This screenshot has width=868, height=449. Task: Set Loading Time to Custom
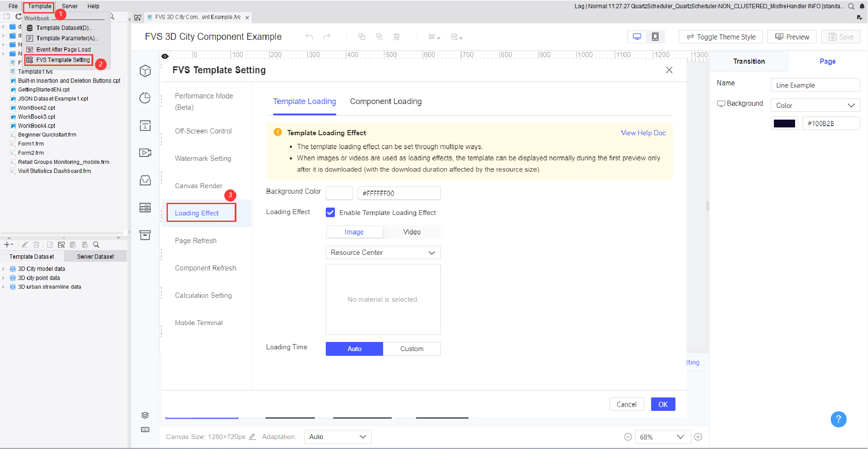point(412,349)
